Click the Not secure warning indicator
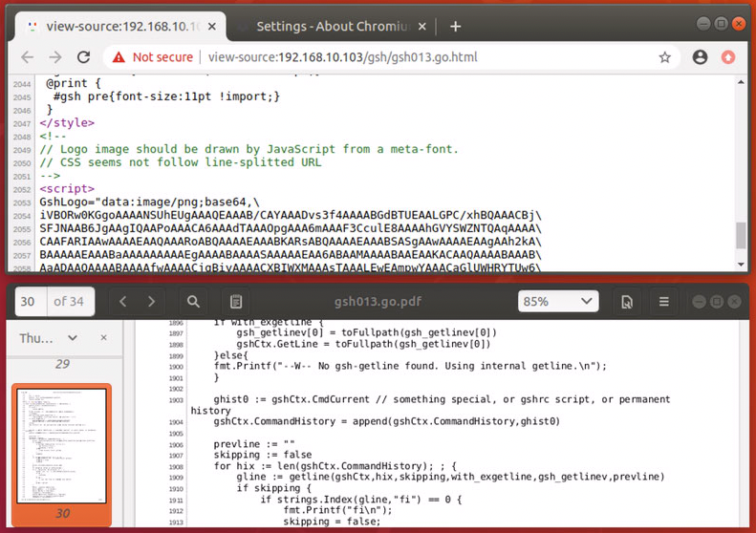This screenshot has height=533, width=756. pyautogui.click(x=153, y=57)
